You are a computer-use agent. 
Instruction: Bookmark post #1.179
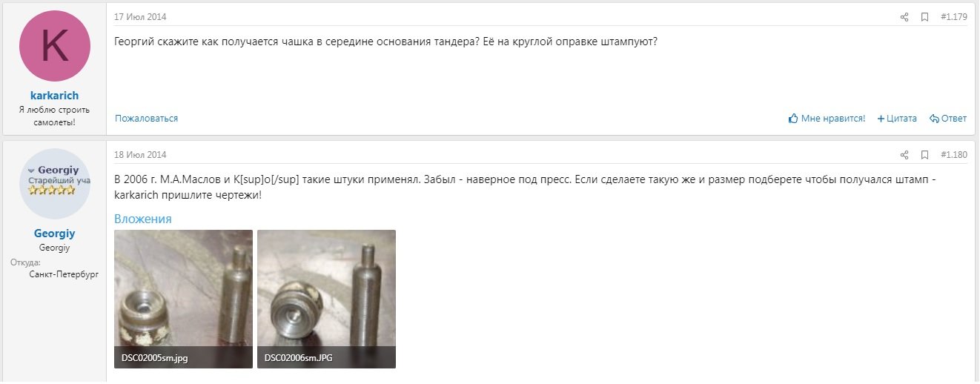click(x=924, y=17)
